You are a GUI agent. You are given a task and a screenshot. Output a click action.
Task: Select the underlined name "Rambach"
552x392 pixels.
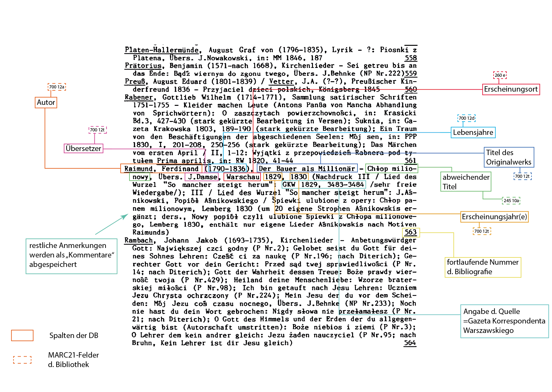139,240
